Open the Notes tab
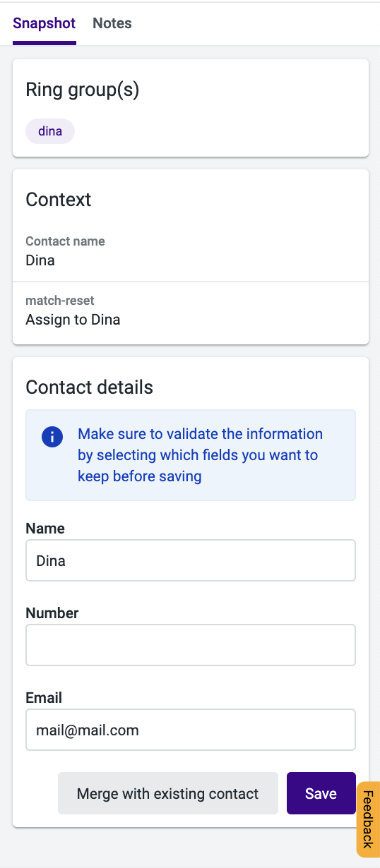 pos(112,23)
